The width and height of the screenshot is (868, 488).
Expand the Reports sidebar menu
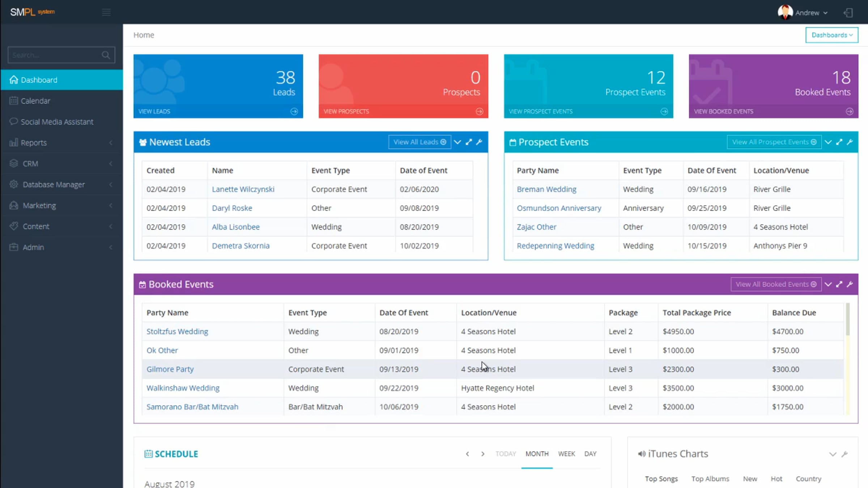coord(61,143)
